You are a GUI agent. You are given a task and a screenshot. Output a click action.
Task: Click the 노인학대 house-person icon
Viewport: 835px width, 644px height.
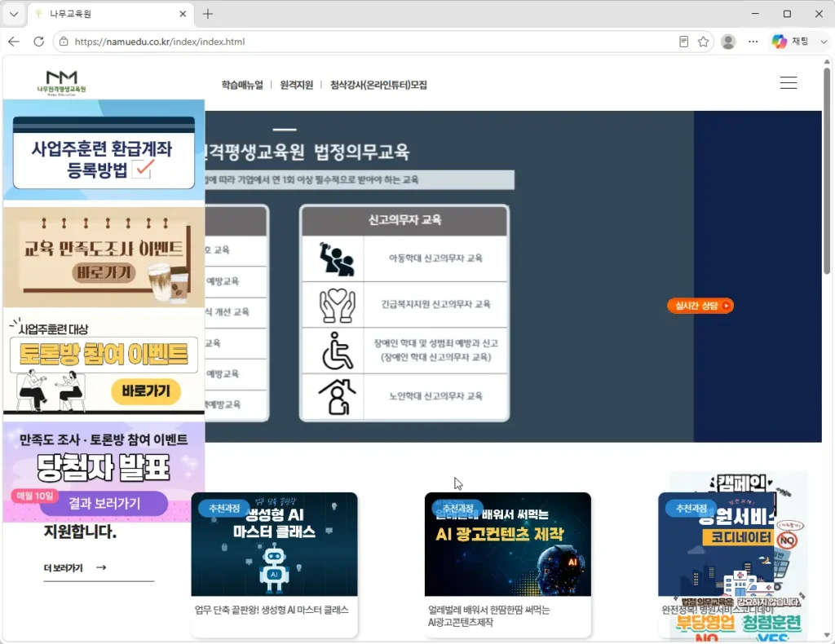337,397
